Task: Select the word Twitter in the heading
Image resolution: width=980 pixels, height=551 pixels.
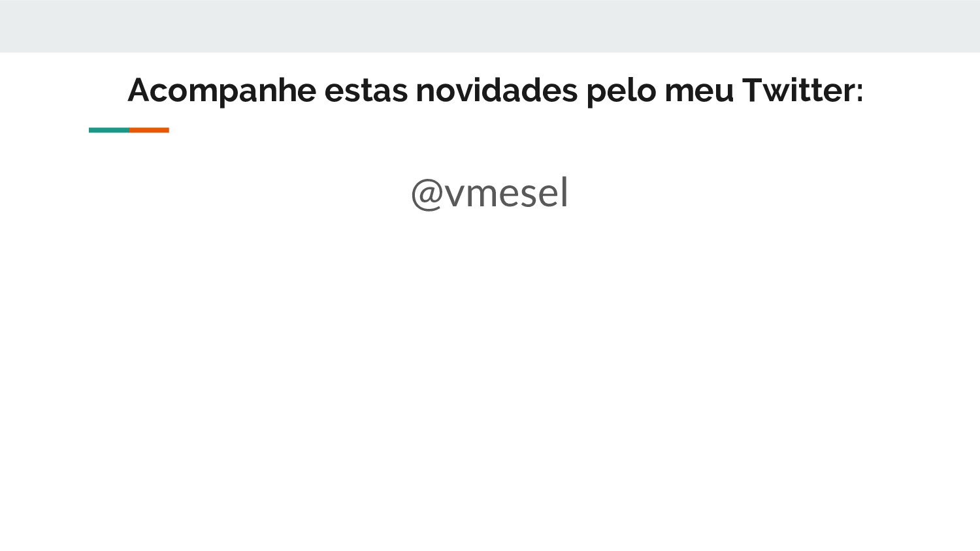Action: click(798, 90)
